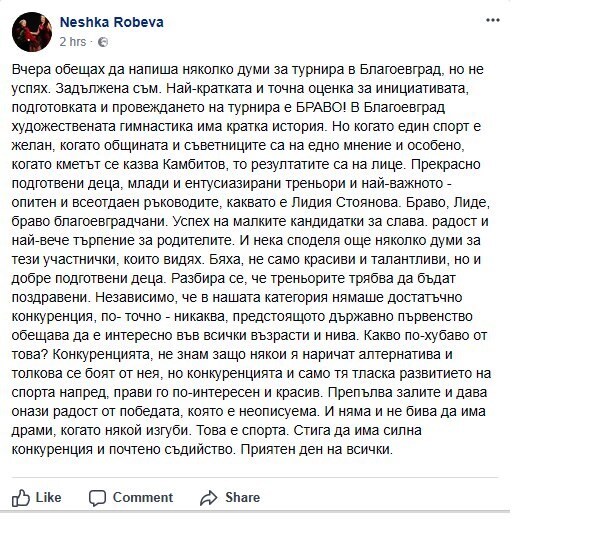Viewport: 616px width, 542px height.
Task: Click the closing sentence 'Приятен ден на всички.'
Action: [317, 449]
